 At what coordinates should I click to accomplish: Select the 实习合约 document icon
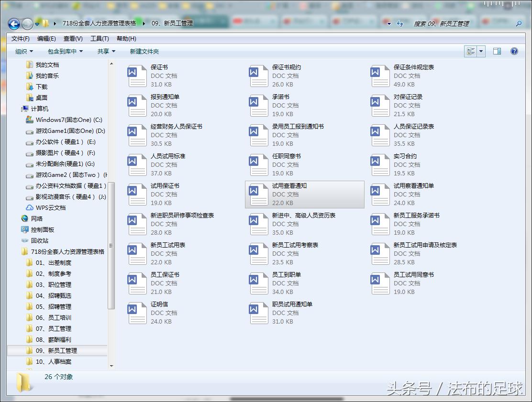[x=379, y=164]
